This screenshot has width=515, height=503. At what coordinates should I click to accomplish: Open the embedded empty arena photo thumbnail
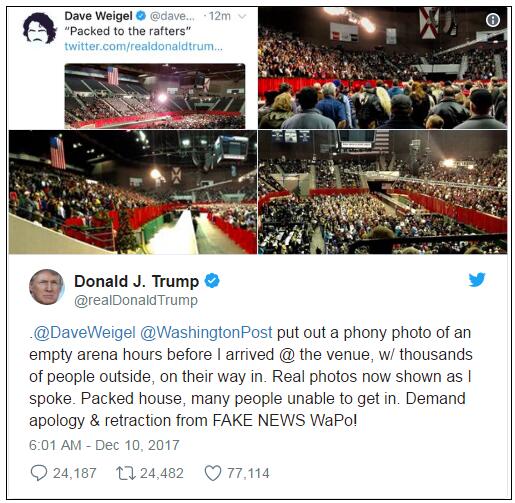point(155,96)
